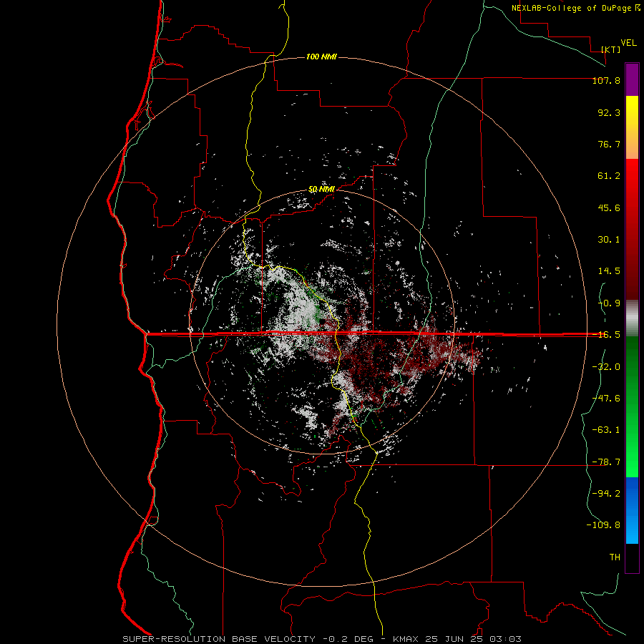The height and width of the screenshot is (644, 644).
Task: Click the -63.1 legend value
Action: pyautogui.click(x=606, y=430)
